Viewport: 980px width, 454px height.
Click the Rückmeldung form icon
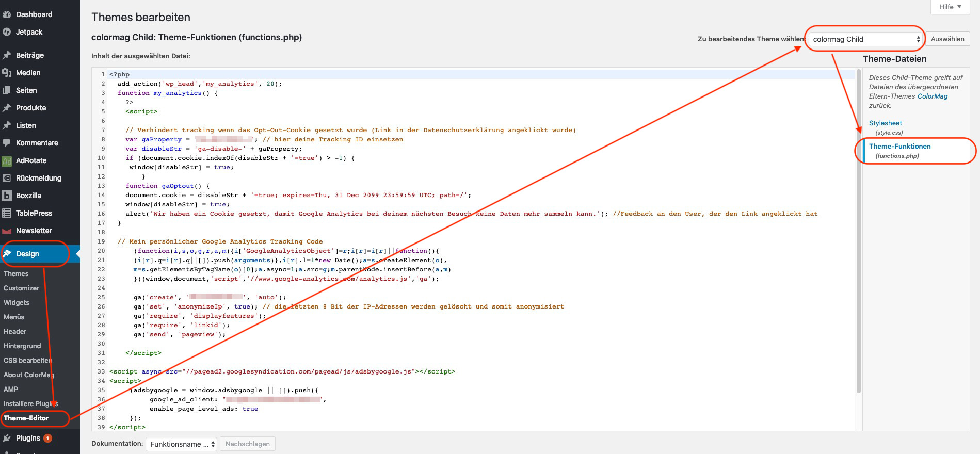point(7,178)
